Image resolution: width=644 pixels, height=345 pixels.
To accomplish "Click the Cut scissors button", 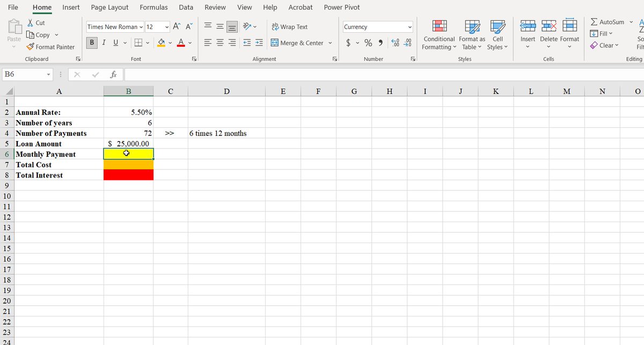I will 36,23.
